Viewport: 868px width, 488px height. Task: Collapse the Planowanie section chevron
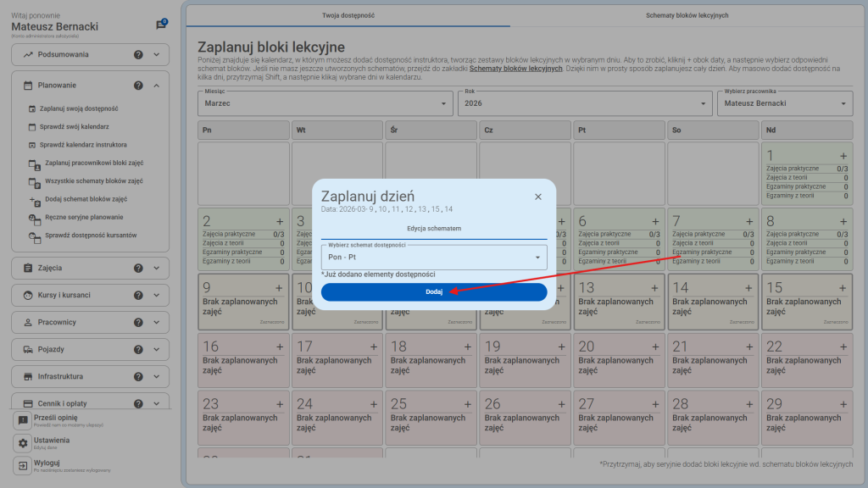[157, 86]
